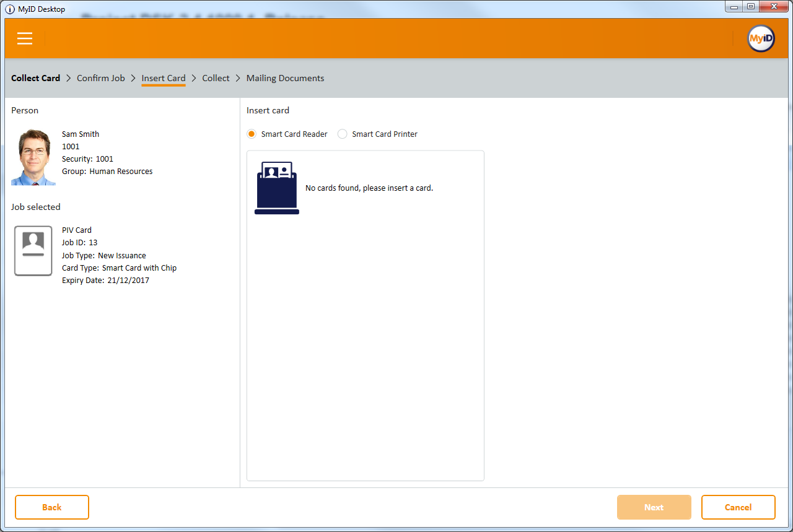Click the Collect Card breadcrumb title
This screenshot has height=532, width=793.
[x=36, y=78]
